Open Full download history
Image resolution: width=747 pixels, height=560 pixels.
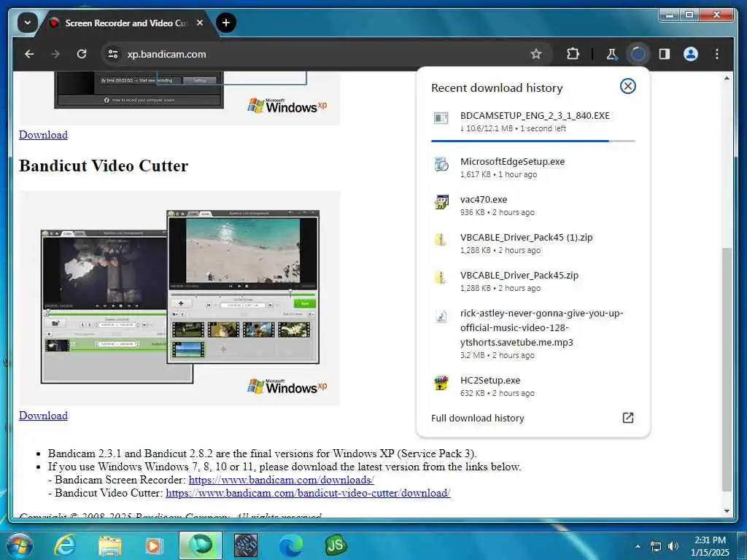click(533, 418)
